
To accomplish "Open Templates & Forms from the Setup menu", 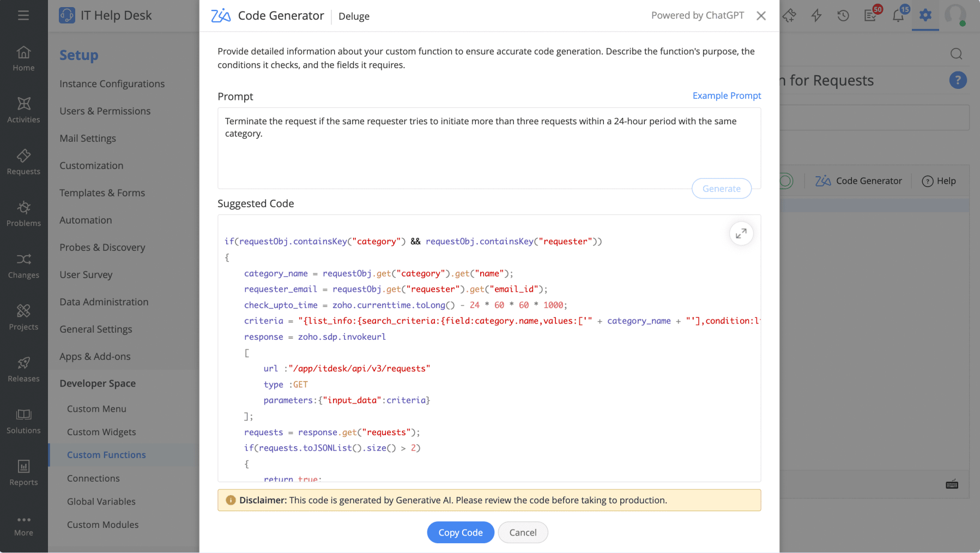I will (102, 193).
